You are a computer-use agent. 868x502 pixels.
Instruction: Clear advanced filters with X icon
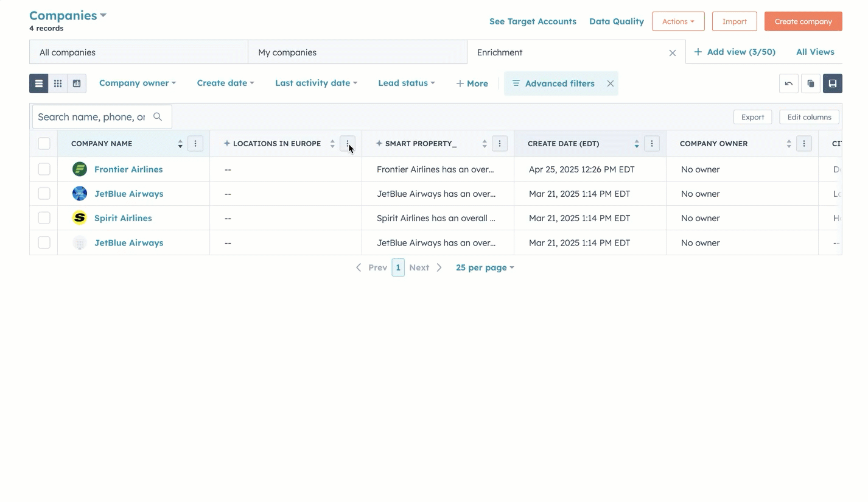click(610, 83)
